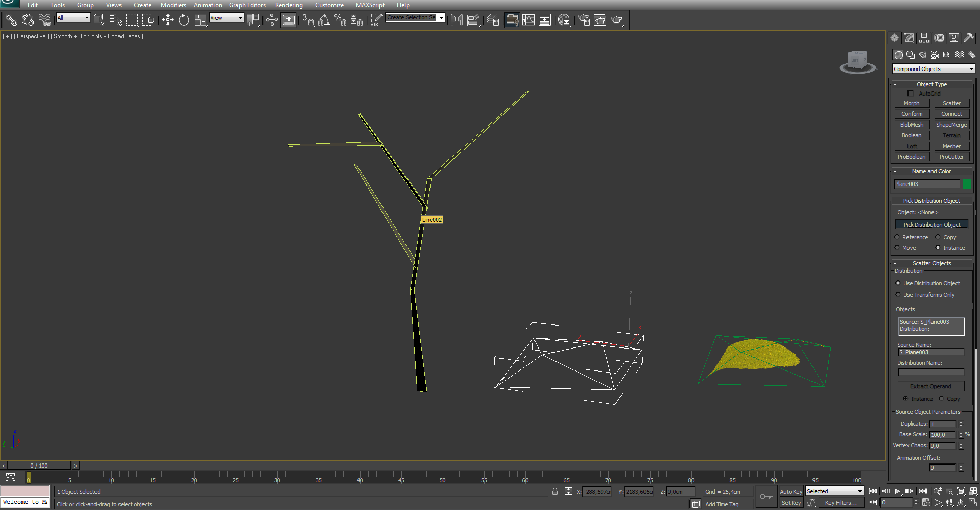Viewport: 980px width, 510px height.
Task: Select Reference radio option
Action: [x=897, y=237]
